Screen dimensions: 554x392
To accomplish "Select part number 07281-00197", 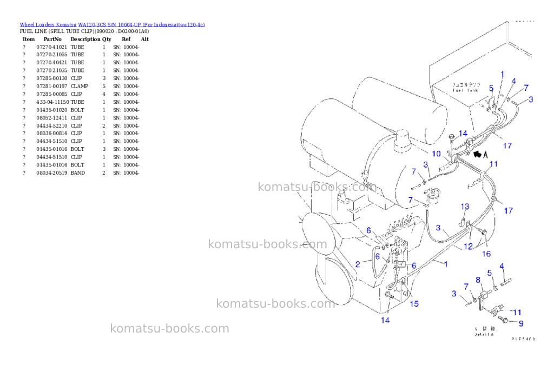I will coord(51,86).
